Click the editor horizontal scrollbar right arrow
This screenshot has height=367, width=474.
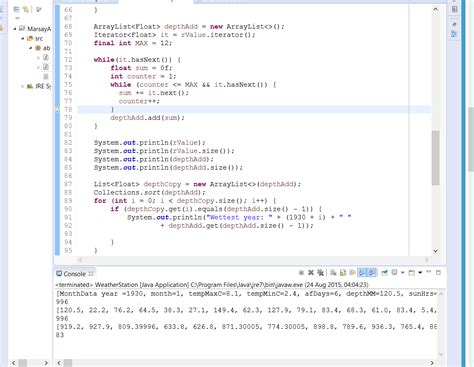pyautogui.click(x=427, y=260)
